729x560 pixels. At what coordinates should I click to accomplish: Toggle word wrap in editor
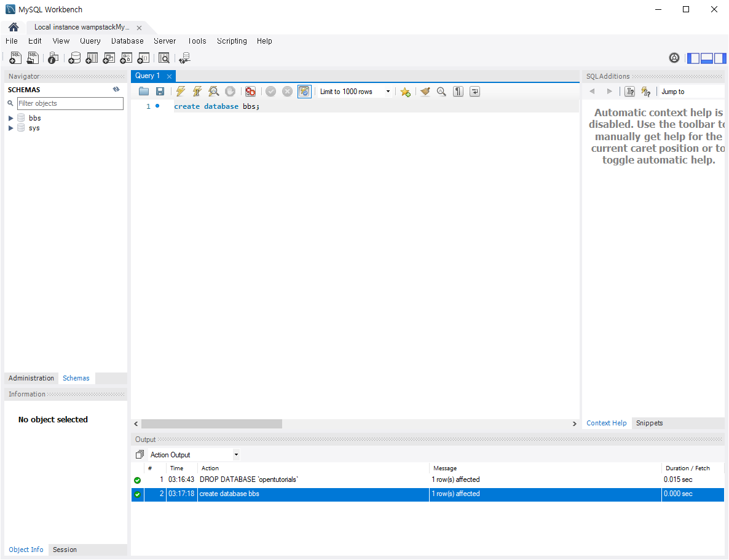pos(475,92)
